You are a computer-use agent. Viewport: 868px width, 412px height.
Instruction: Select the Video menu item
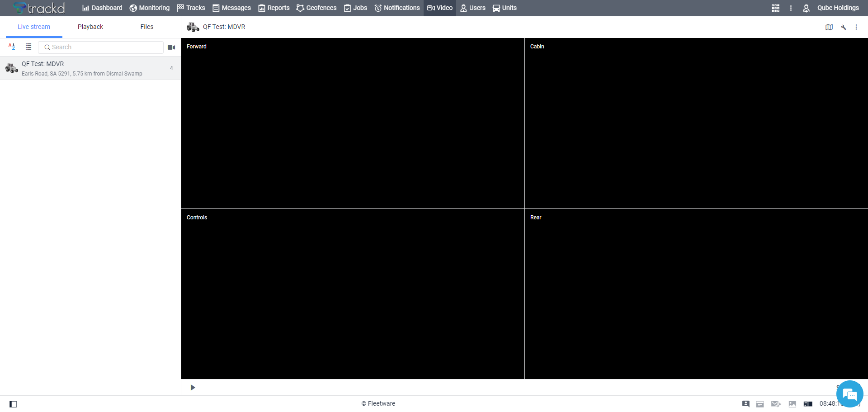[x=440, y=8]
